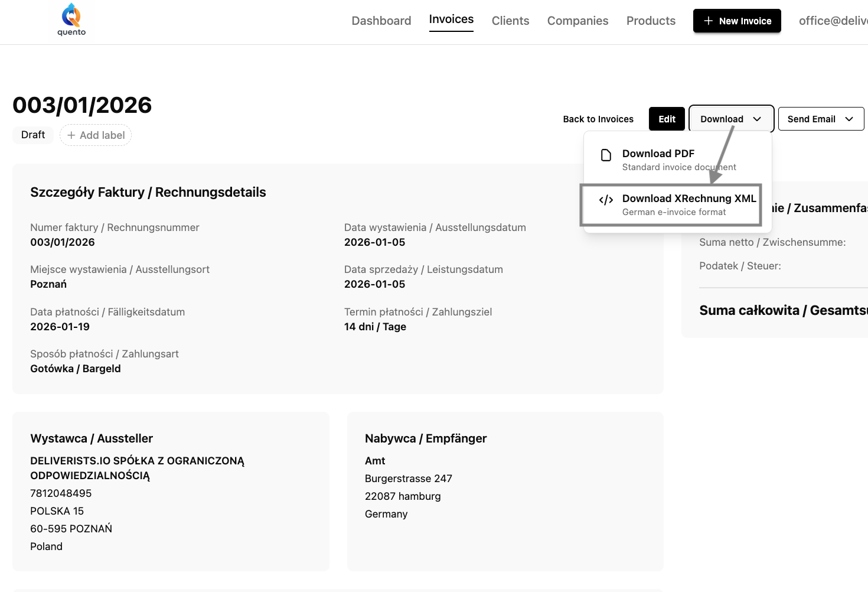Click the Draft status badge
Viewport: 868px width, 592px height.
click(x=32, y=135)
